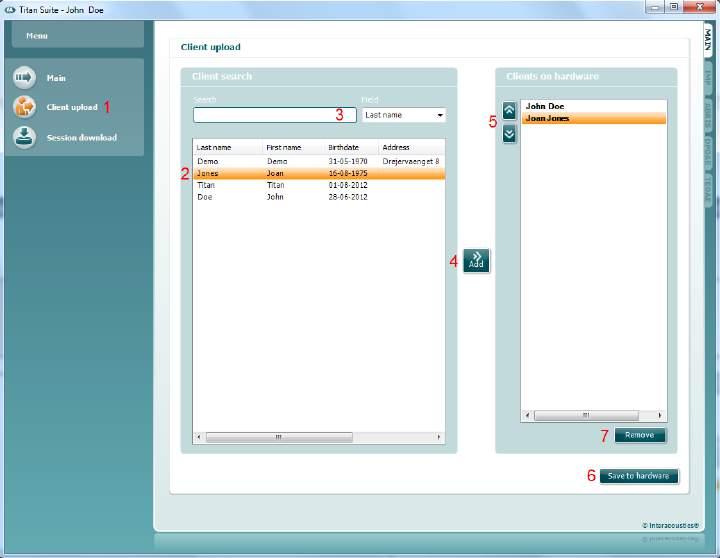The width and height of the screenshot is (720, 558).
Task: Click the Save to hardware button
Action: (x=638, y=476)
